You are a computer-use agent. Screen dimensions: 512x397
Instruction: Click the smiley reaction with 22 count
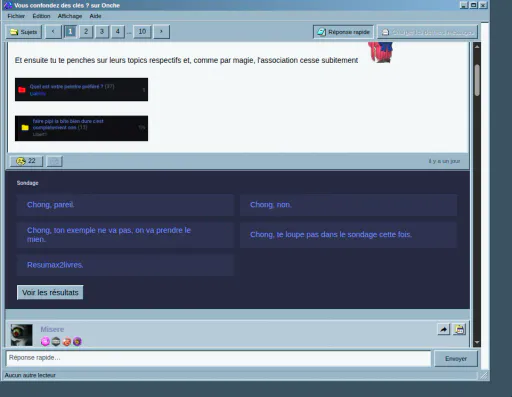click(x=26, y=161)
